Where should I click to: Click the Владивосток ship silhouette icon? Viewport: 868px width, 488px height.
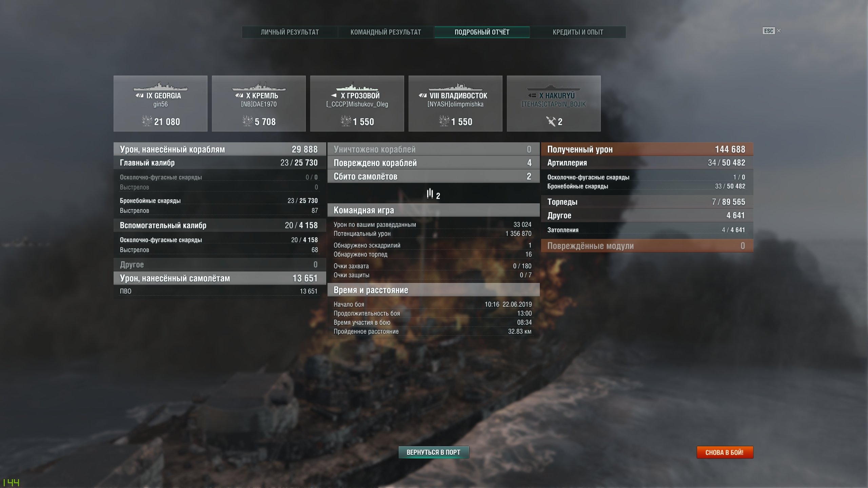coord(455,87)
